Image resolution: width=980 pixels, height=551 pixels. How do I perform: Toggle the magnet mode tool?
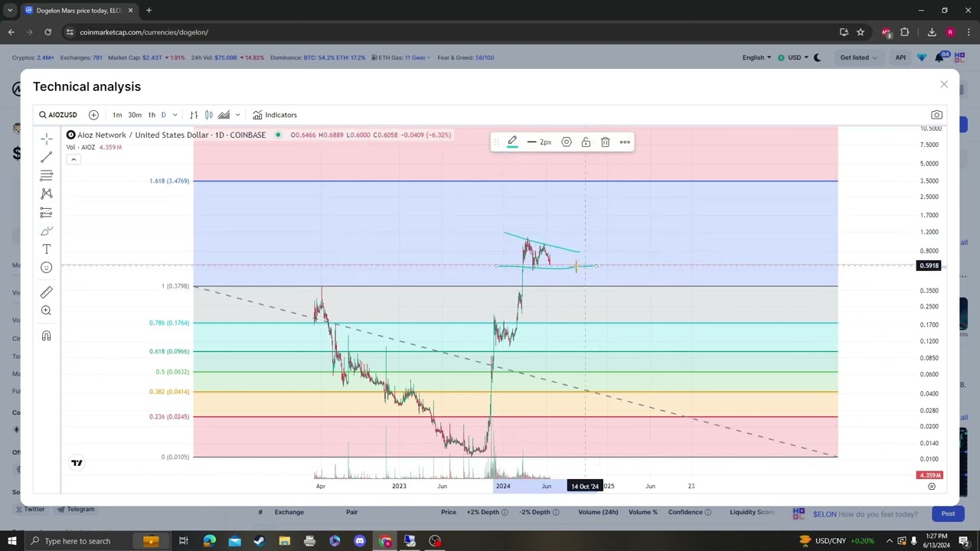46,336
